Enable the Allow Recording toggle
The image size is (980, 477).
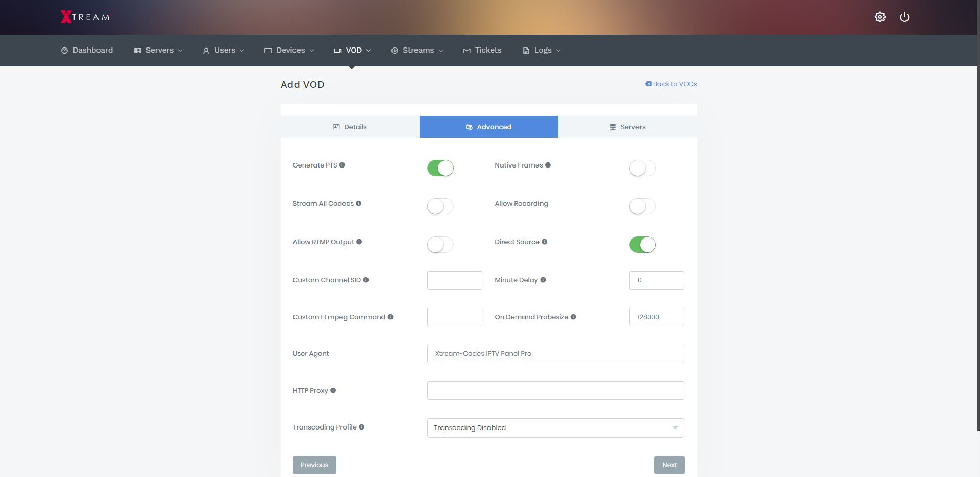pos(643,206)
